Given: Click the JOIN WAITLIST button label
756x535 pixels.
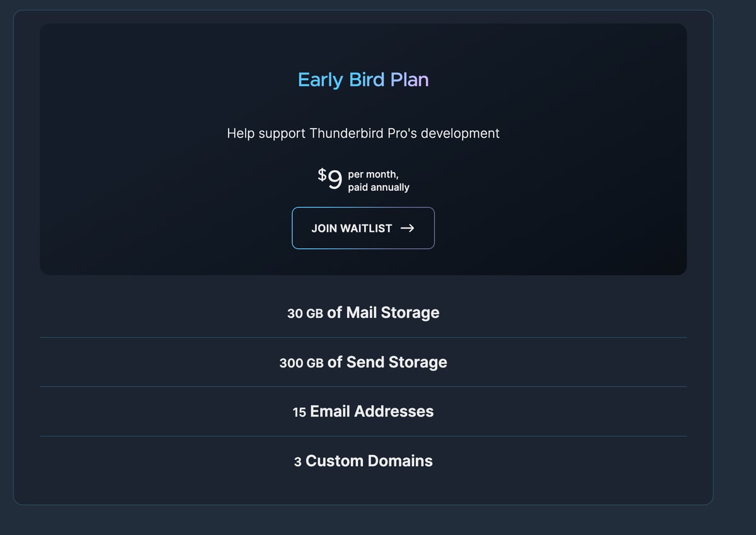Looking at the screenshot, I should coord(352,228).
